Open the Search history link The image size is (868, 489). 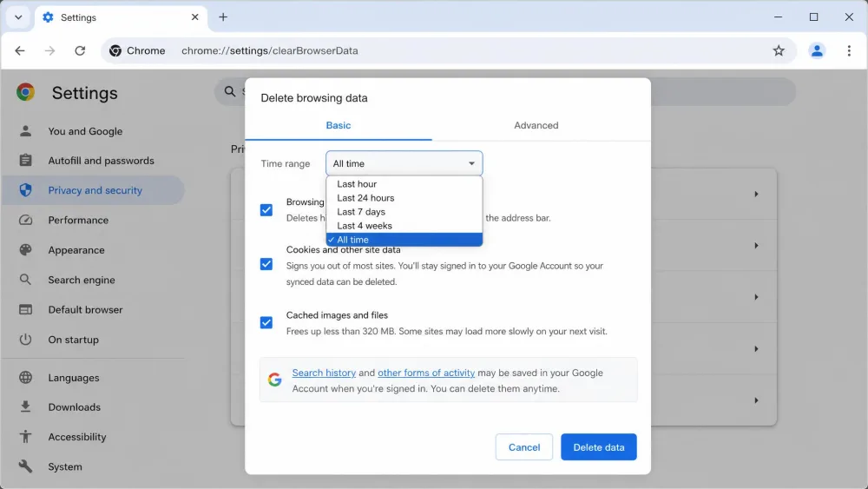coord(324,373)
